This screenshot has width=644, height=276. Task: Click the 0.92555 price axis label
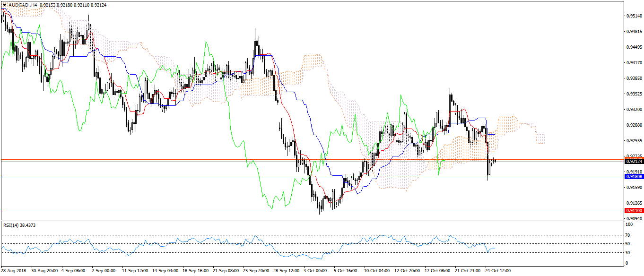(633, 141)
